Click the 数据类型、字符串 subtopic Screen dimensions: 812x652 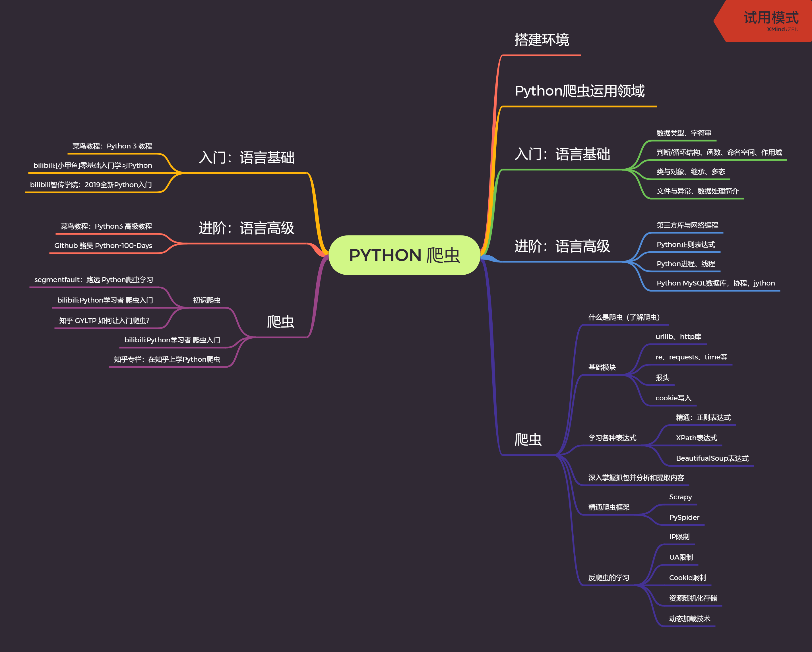pyautogui.click(x=684, y=133)
